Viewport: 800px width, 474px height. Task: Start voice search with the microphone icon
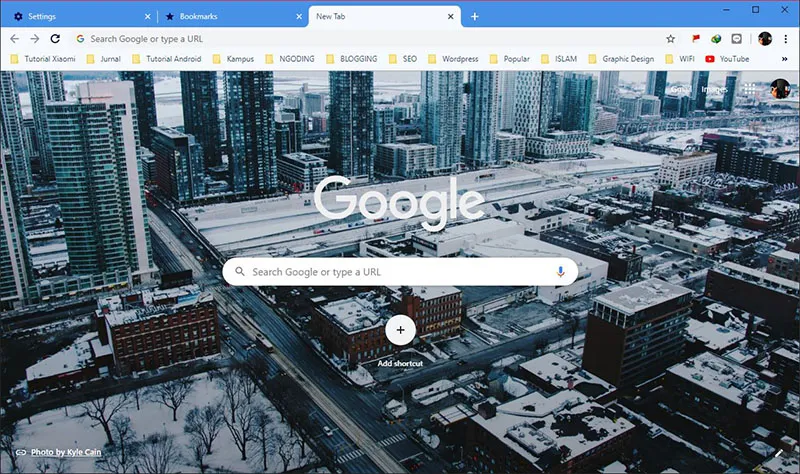(560, 271)
